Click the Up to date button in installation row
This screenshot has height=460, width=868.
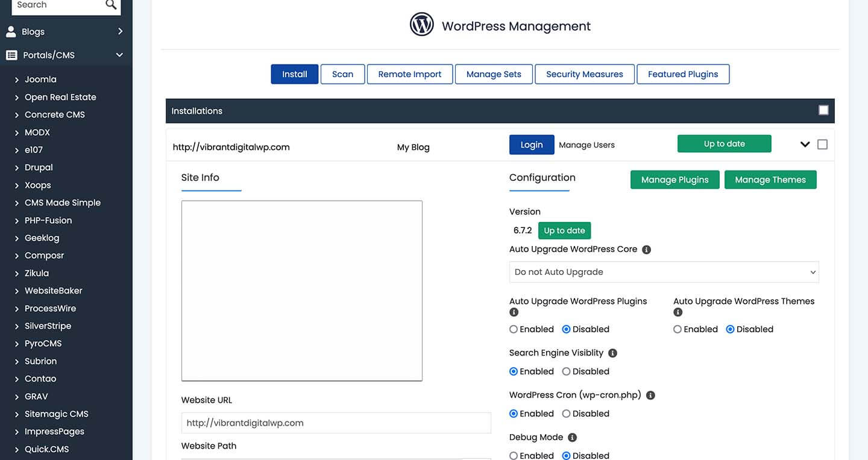pyautogui.click(x=725, y=143)
